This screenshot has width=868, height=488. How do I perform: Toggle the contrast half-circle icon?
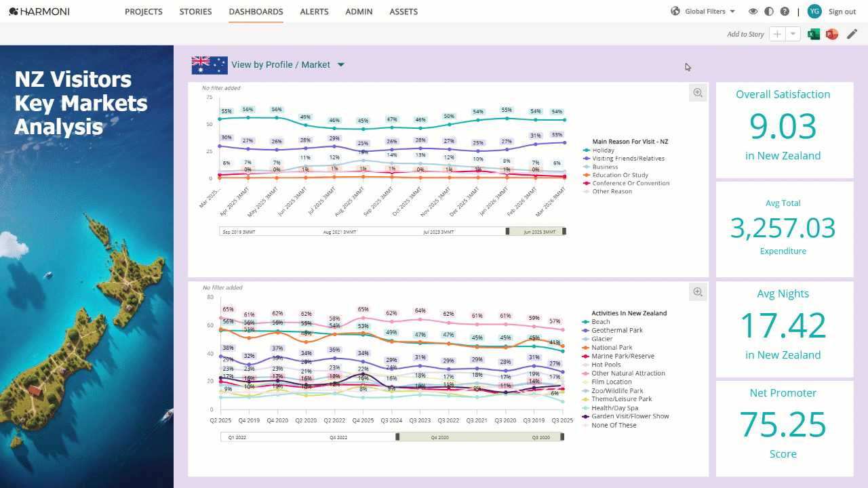coord(769,12)
